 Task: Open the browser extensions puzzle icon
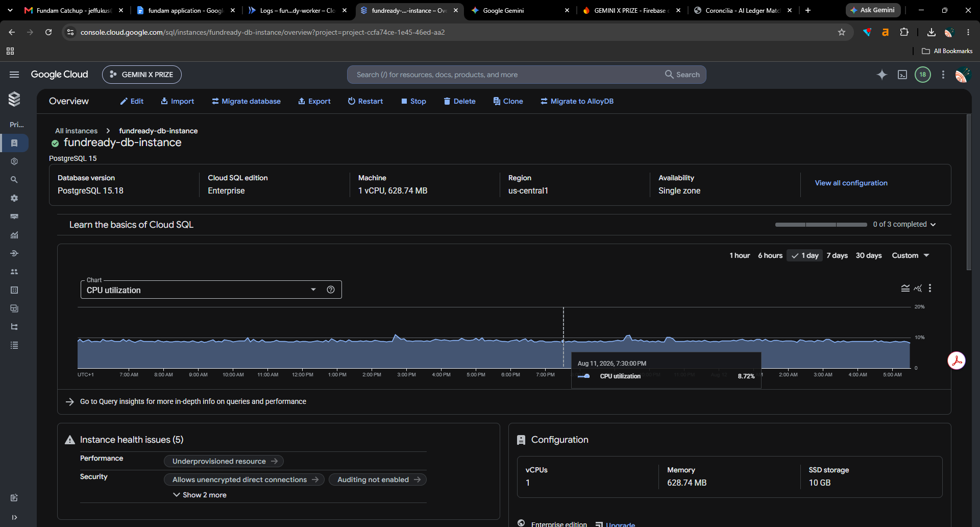(904, 32)
